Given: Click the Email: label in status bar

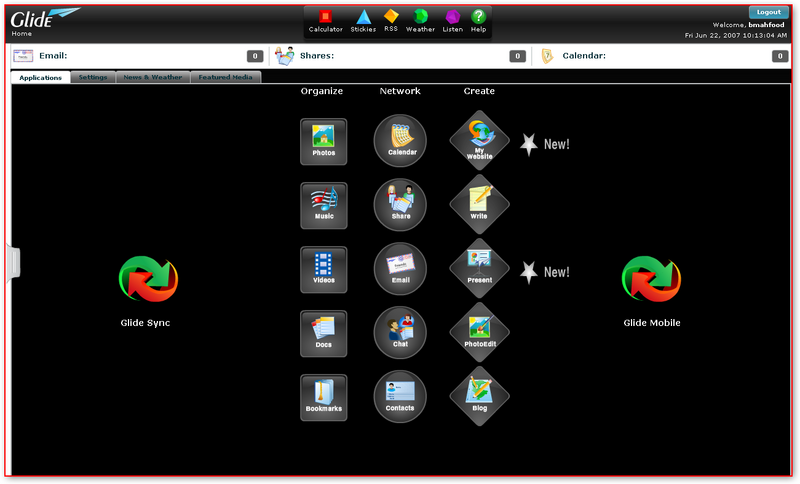Looking at the screenshot, I should pos(53,56).
